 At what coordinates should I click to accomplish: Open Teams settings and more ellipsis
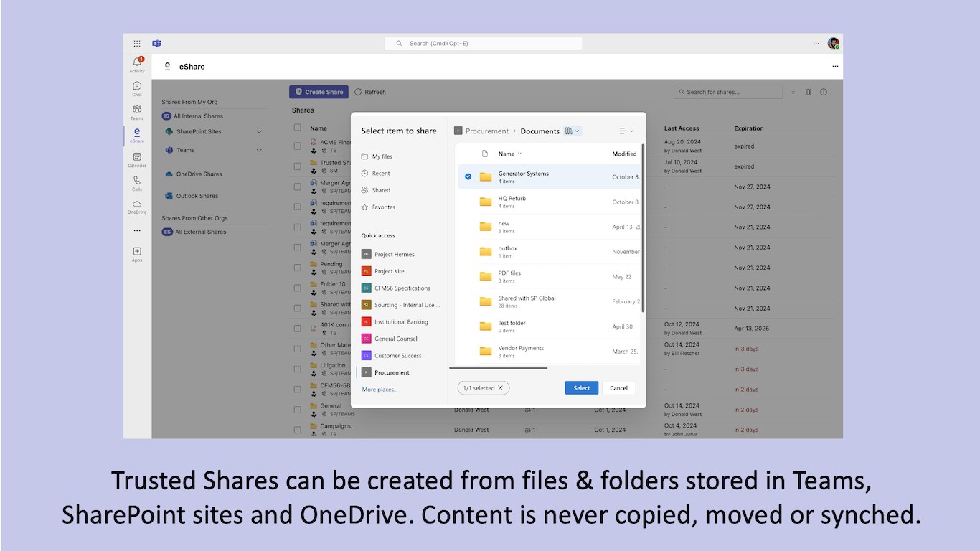[x=816, y=44]
